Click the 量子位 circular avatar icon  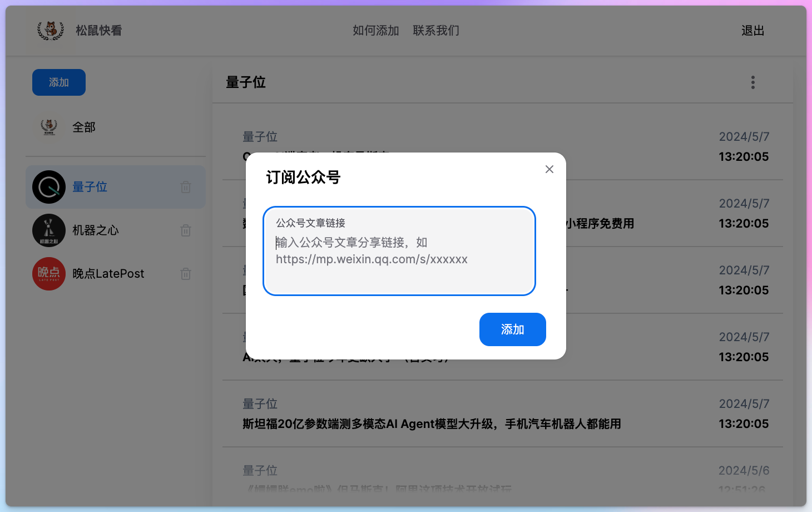tap(49, 187)
